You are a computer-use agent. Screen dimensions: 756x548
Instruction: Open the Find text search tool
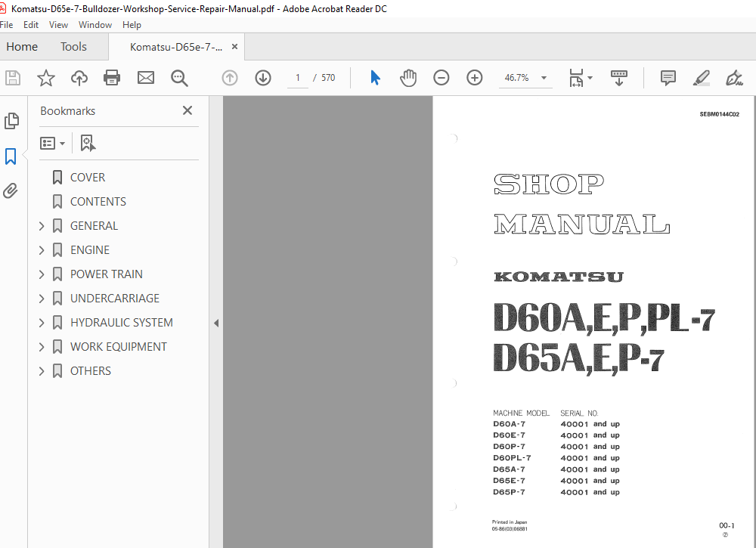(179, 78)
